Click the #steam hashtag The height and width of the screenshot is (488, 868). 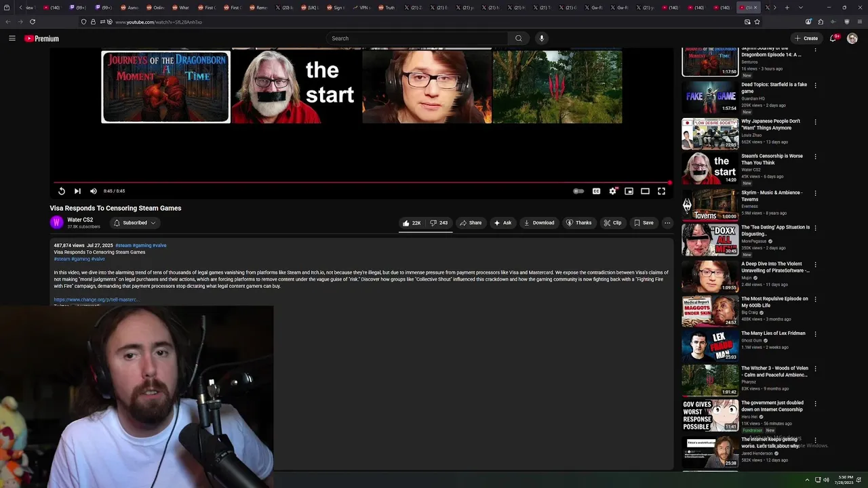click(123, 245)
